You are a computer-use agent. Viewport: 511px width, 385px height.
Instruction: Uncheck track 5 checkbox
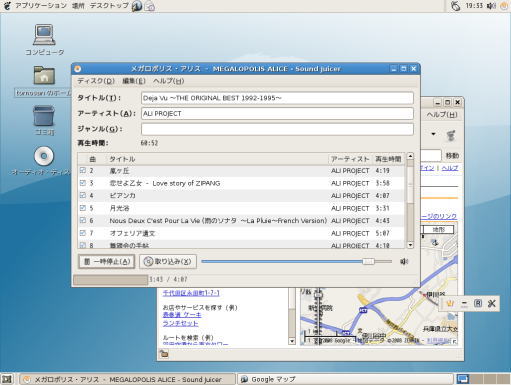click(x=83, y=208)
